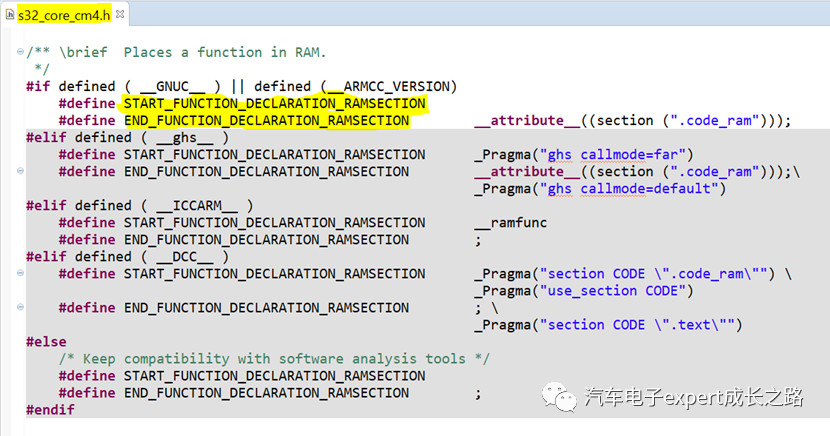Toggle the fold marker beside the __ghs__ END_FUNCTION line

[21, 171]
